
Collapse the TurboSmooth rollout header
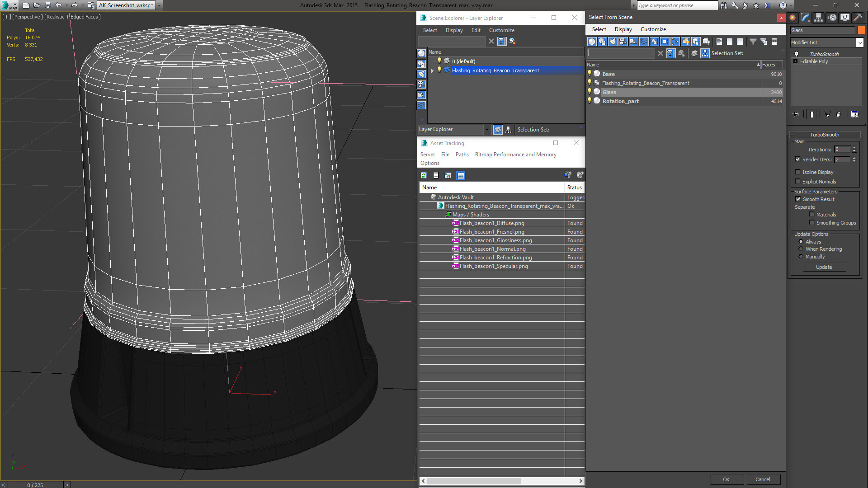(824, 135)
